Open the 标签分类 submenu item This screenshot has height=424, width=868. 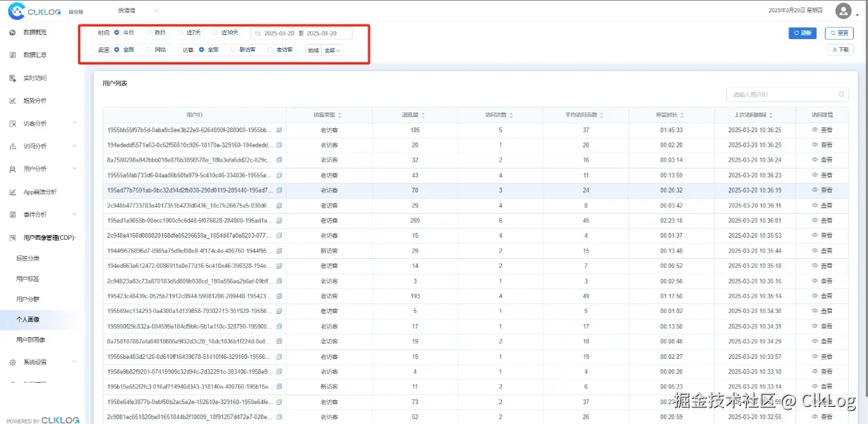click(28, 258)
